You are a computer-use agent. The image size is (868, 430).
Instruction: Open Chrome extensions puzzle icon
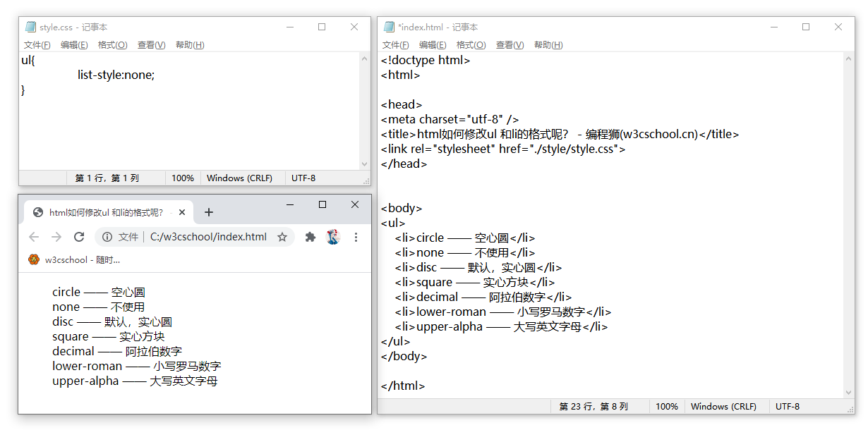[x=310, y=237]
